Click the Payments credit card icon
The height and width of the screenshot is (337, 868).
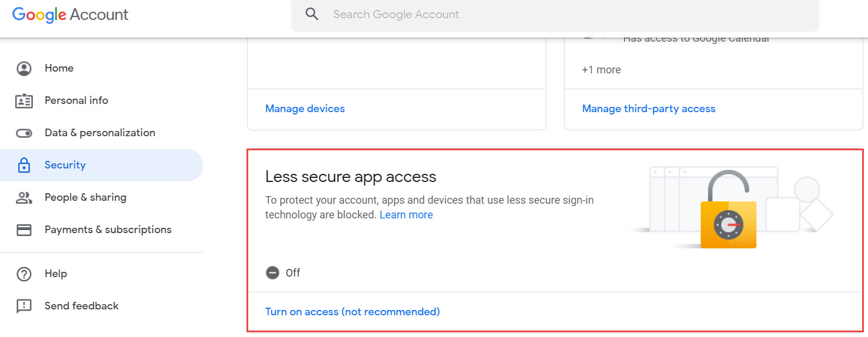pos(24,230)
